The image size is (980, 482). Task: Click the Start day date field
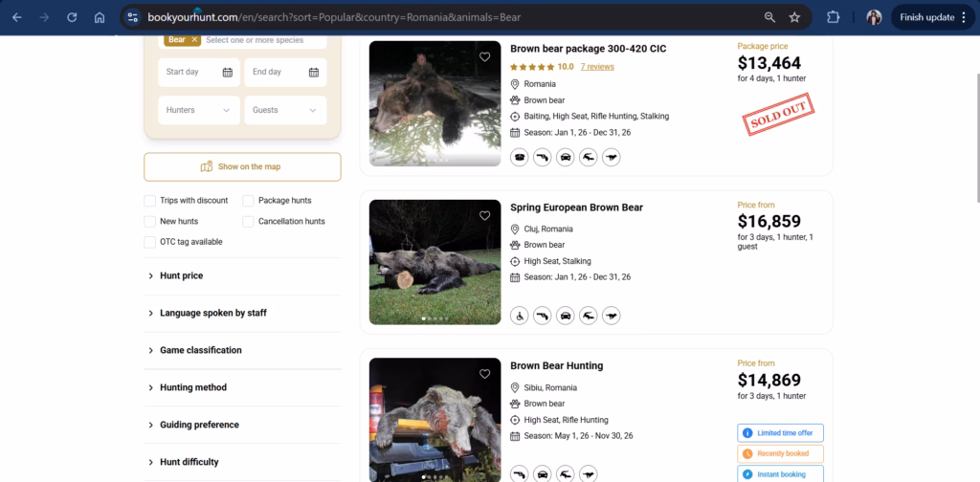198,72
